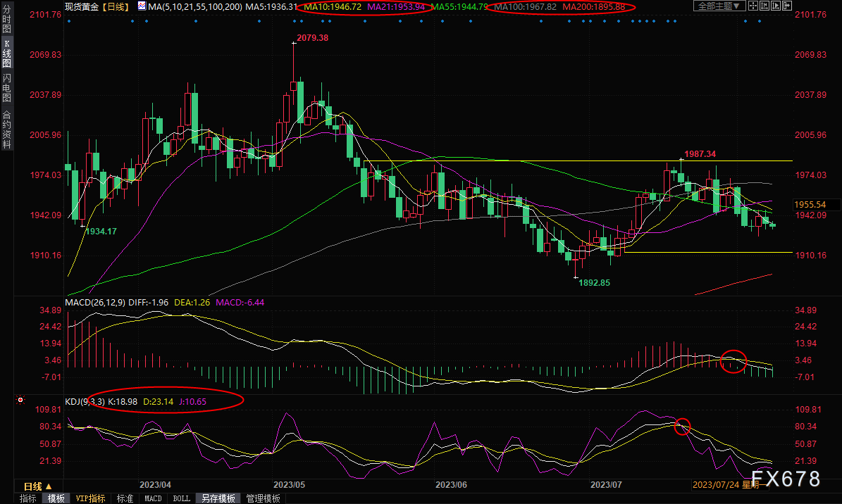Click the MA indicator settings icon
The height and width of the screenshot is (504, 842).
pyautogui.click(x=142, y=6)
